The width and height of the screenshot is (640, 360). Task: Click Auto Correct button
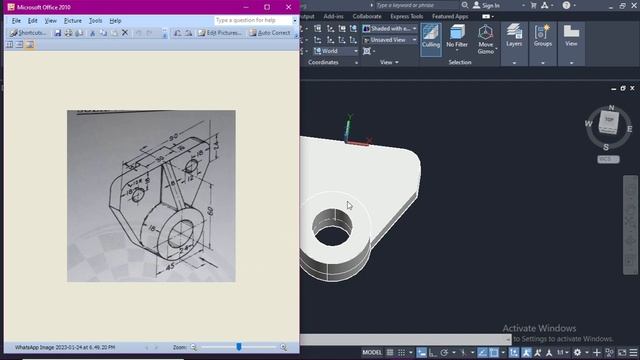[269, 33]
